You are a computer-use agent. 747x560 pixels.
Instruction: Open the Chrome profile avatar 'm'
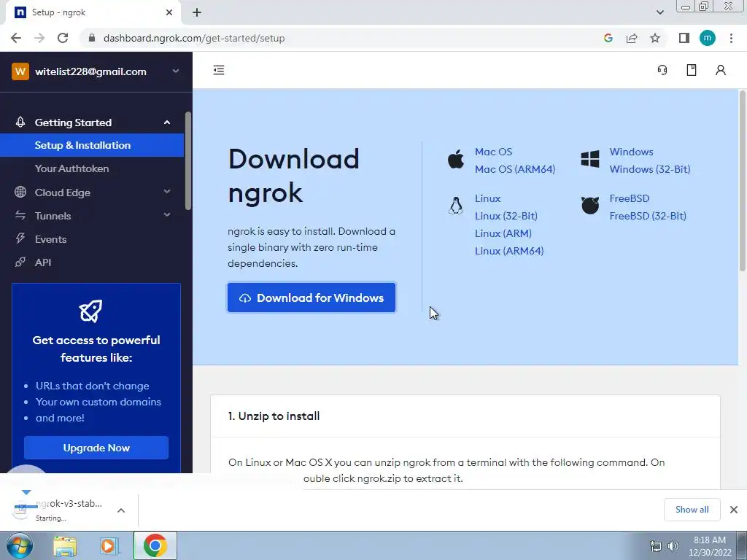coord(708,38)
